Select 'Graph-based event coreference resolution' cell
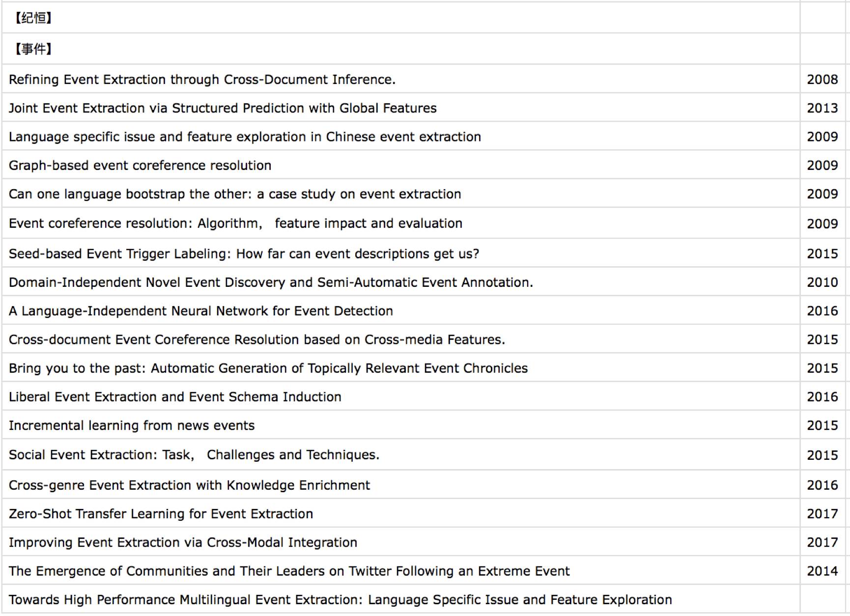Image resolution: width=850 pixels, height=616 pixels. [401, 165]
